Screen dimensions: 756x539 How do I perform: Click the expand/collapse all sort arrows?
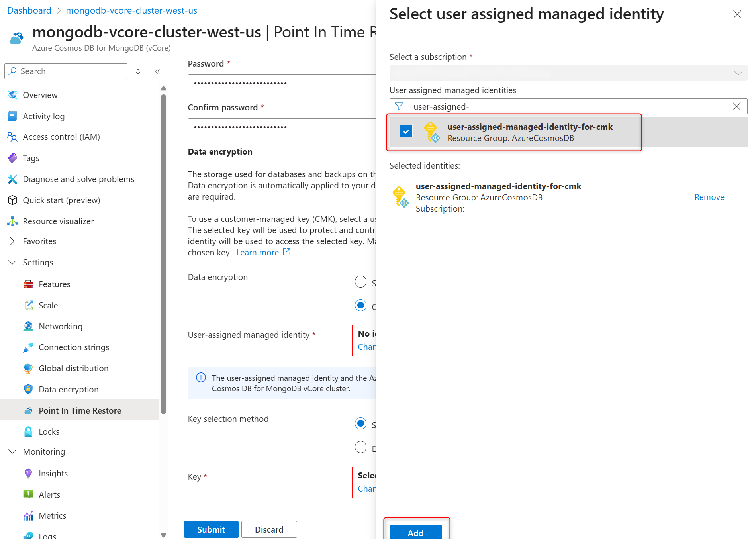point(138,71)
